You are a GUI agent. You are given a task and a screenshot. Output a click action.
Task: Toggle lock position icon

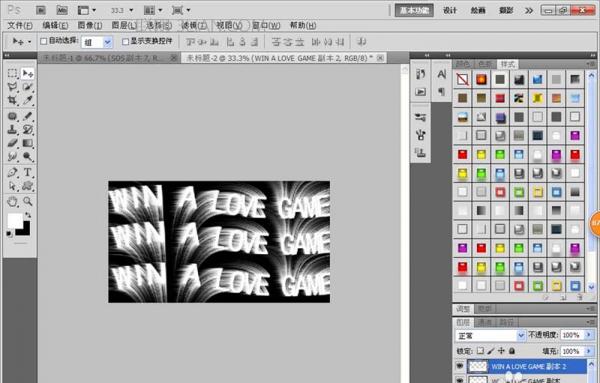[x=501, y=351]
